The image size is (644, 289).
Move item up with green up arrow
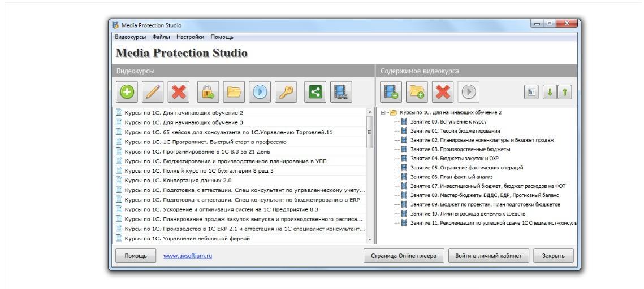pyautogui.click(x=565, y=92)
